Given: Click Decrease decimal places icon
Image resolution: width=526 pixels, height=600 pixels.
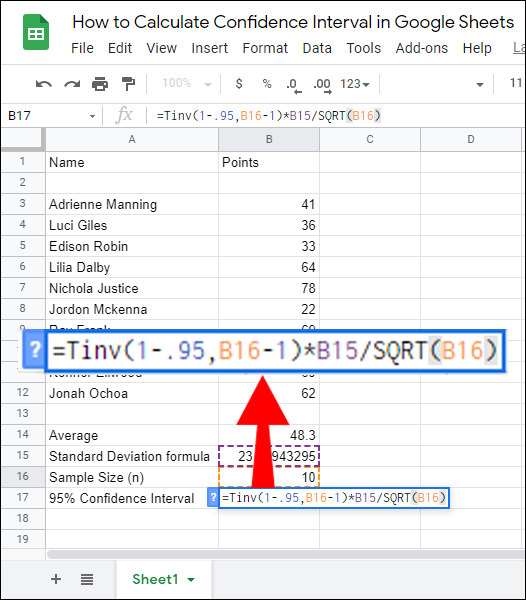Looking at the screenshot, I should 294,85.
